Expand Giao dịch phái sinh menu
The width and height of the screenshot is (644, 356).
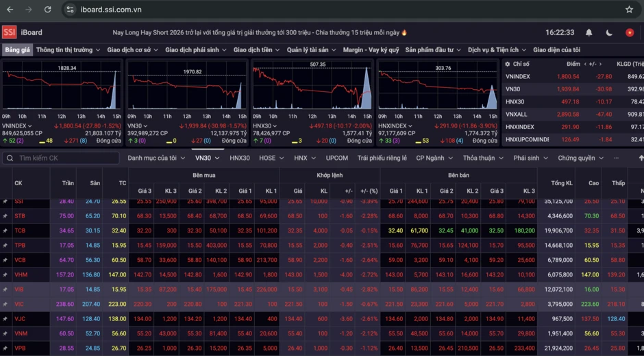pos(195,50)
